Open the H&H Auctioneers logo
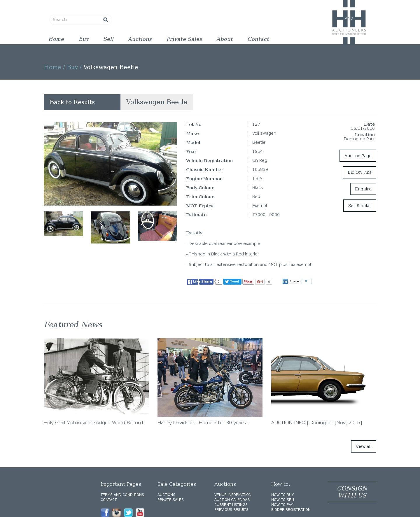420x517 pixels. click(x=349, y=22)
